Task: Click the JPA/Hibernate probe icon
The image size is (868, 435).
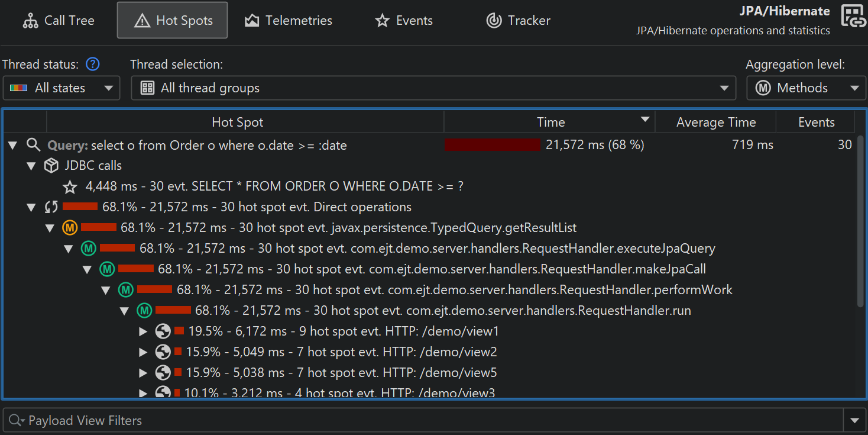Action: click(x=853, y=17)
